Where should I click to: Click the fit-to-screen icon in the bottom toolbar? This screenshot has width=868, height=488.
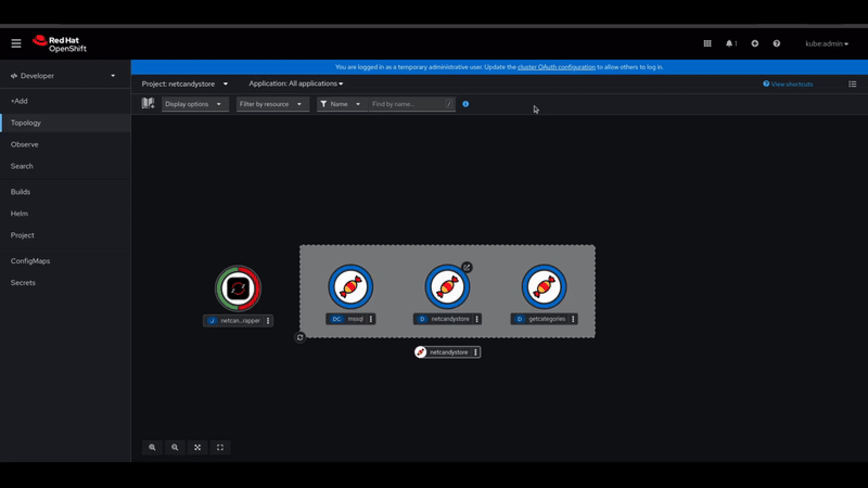pos(197,447)
